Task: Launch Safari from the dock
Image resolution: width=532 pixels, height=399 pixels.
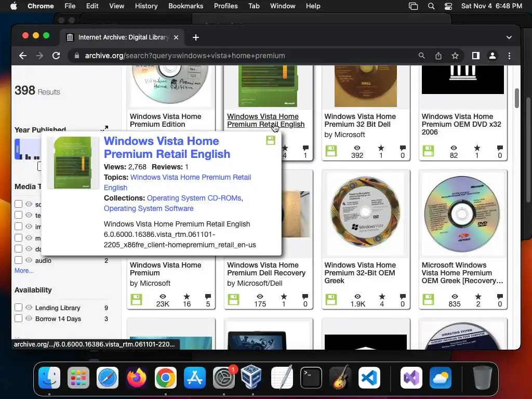Action: (108, 378)
